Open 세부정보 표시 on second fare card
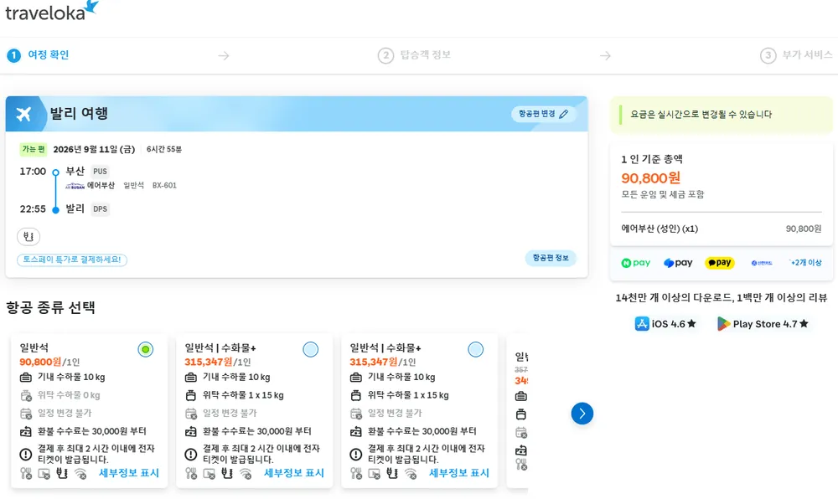This screenshot has height=504, width=838. pyautogui.click(x=294, y=473)
